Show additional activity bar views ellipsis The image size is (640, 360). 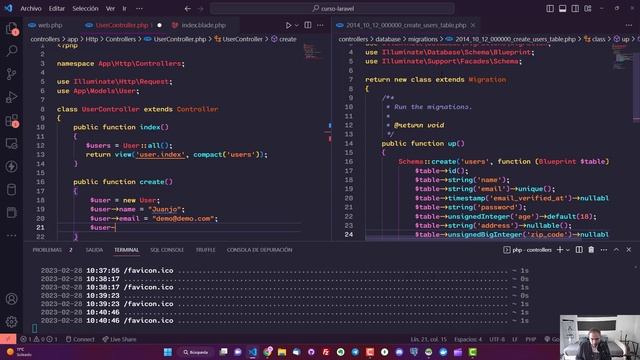coord(11,236)
